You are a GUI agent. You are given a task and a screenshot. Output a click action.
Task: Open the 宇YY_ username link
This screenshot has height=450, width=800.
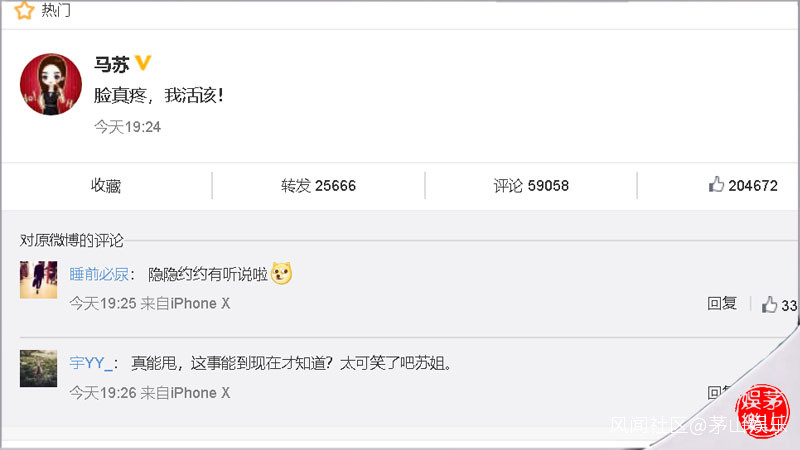91,363
